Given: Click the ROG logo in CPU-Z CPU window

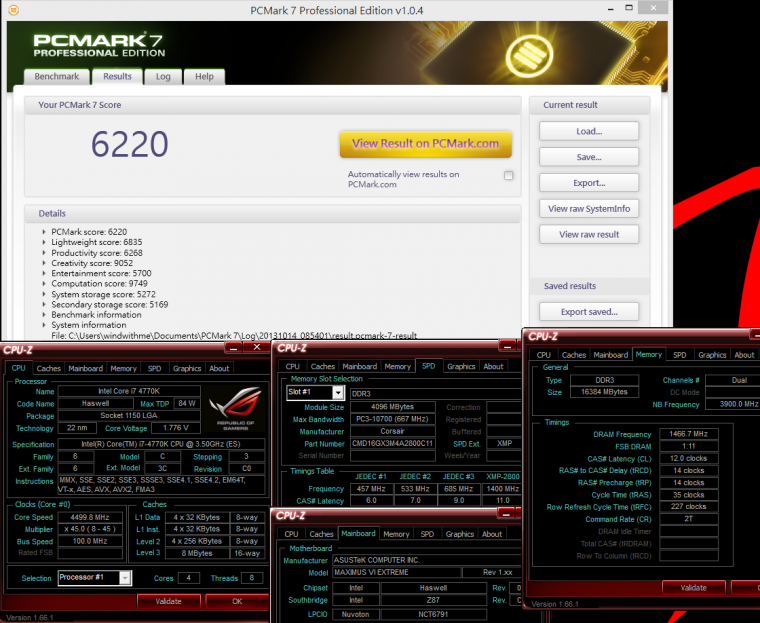Looking at the screenshot, I should 236,409.
